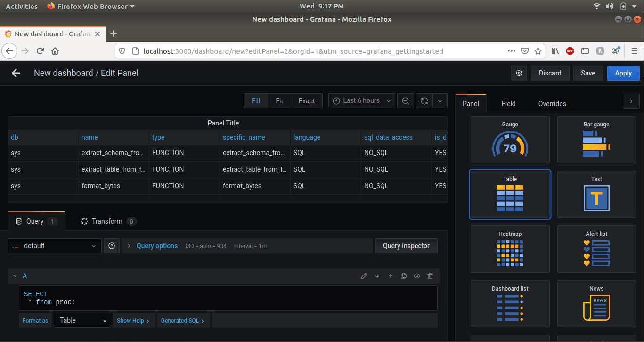Switch to the Transform tab
The image size is (644, 342).
click(x=108, y=221)
